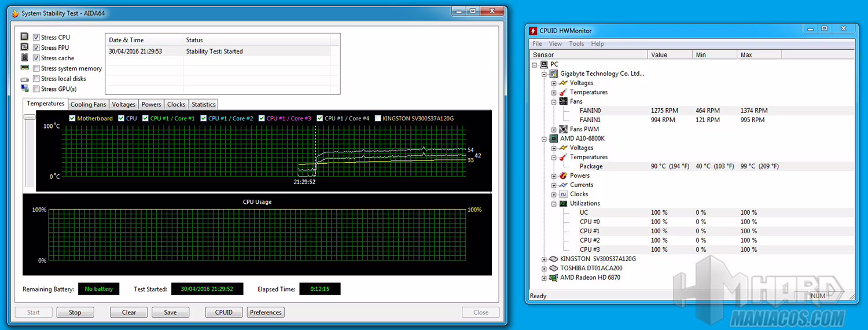Image resolution: width=868 pixels, height=330 pixels.
Task: Expand the Clocks node under AMD A10-6800K
Action: coord(554,195)
